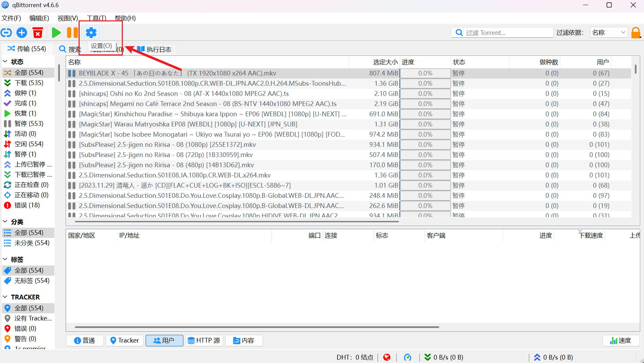The height and width of the screenshot is (363, 644).
Task: Click the orange lock icon
Action: coord(635,33)
